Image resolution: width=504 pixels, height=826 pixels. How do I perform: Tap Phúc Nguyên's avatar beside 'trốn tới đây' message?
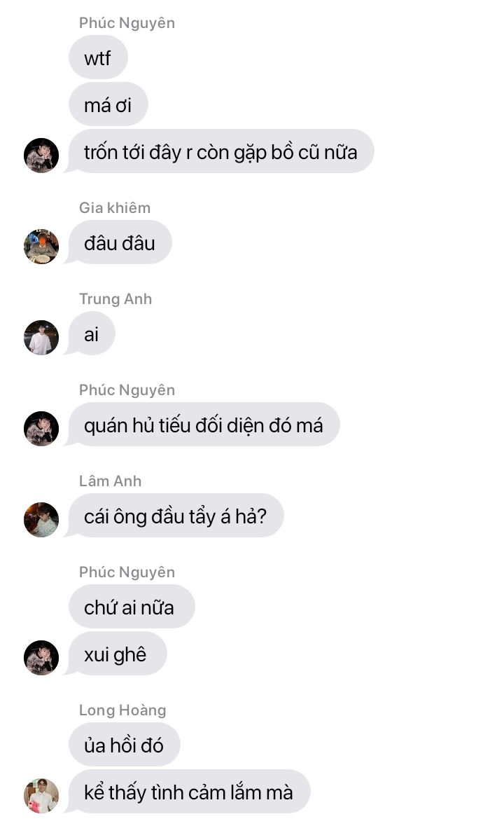click(41, 156)
